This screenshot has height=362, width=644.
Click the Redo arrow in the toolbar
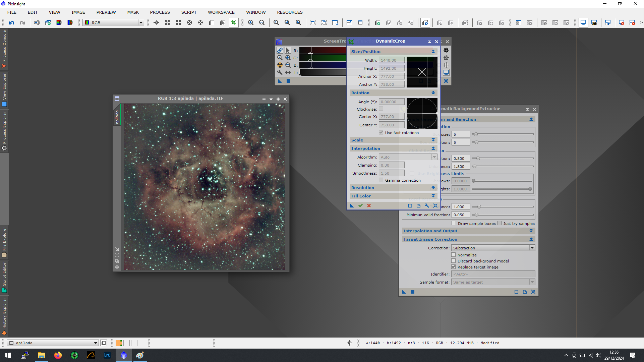[x=22, y=23]
